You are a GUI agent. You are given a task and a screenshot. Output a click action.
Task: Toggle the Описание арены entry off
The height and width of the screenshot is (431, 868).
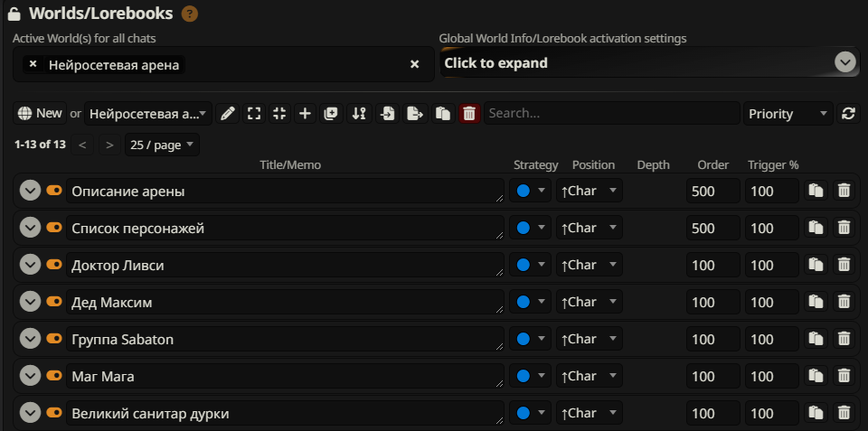click(x=54, y=191)
